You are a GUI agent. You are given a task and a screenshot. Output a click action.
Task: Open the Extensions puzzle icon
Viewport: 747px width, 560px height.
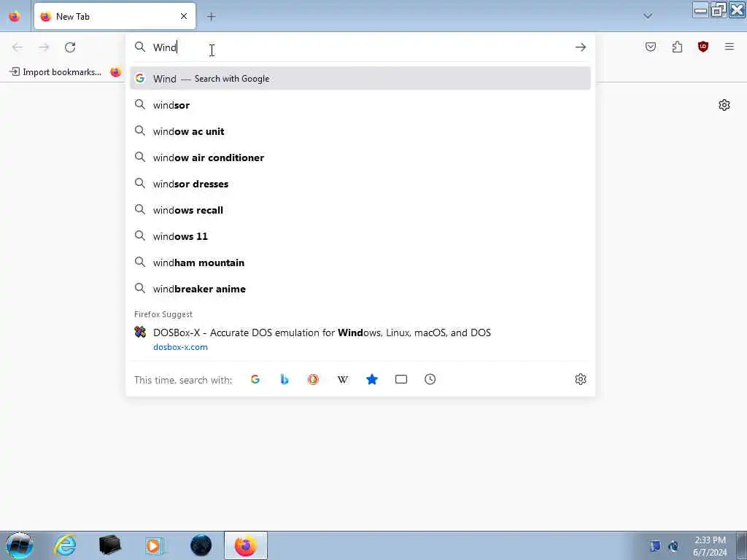tap(677, 47)
